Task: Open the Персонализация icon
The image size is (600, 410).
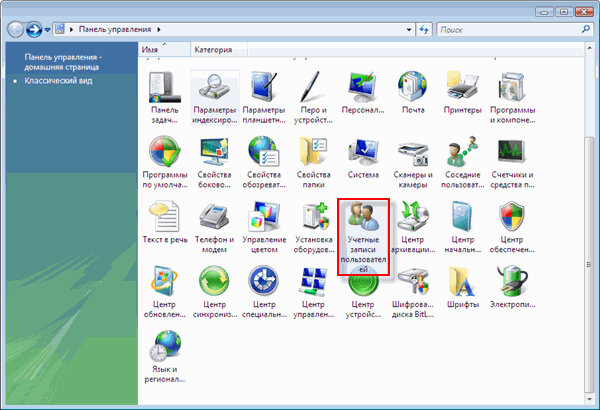Action: [x=362, y=89]
